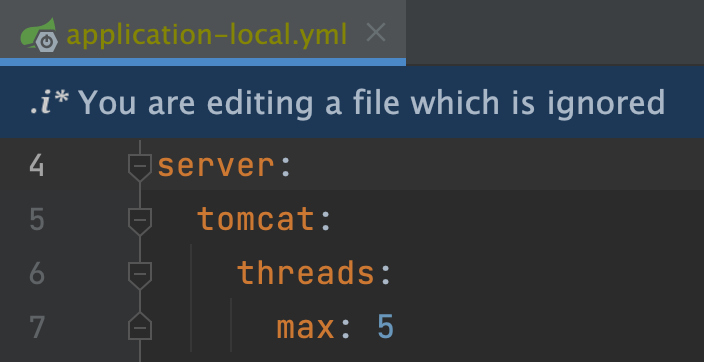Click the 'server' key on line 4

pos(216,166)
